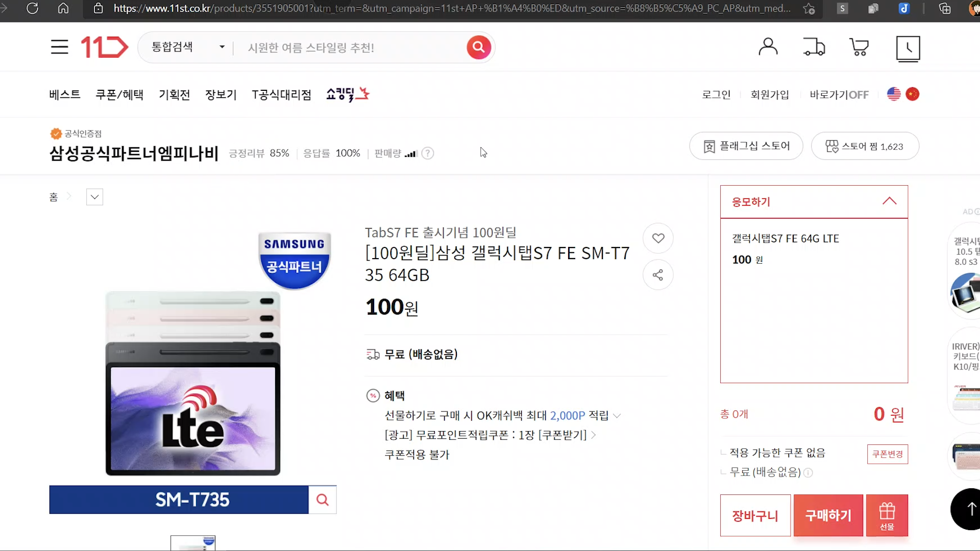Click the red search magnifier button
980x551 pixels.
tap(478, 47)
